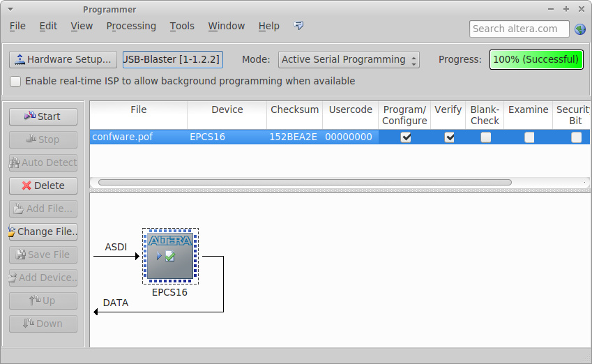Click the usercode value 00000000
Viewport: 592px width, 364px height.
point(350,137)
